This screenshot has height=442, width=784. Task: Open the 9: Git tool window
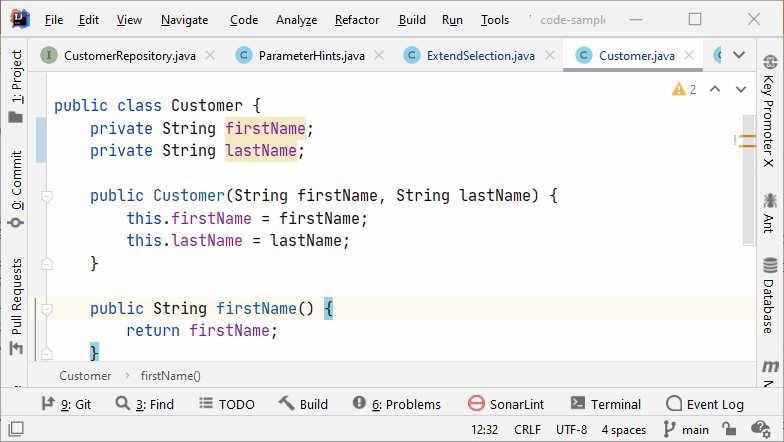click(66, 404)
